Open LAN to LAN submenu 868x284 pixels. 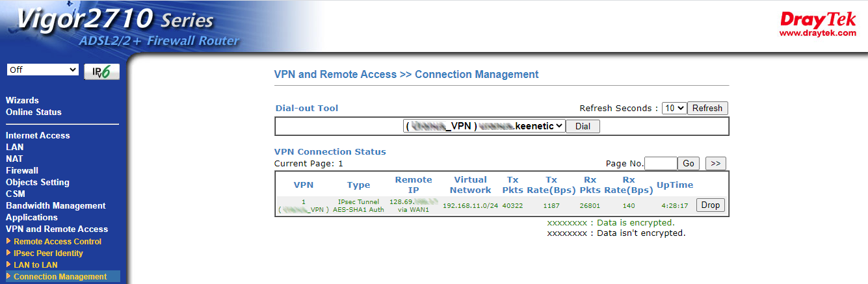[x=36, y=265]
